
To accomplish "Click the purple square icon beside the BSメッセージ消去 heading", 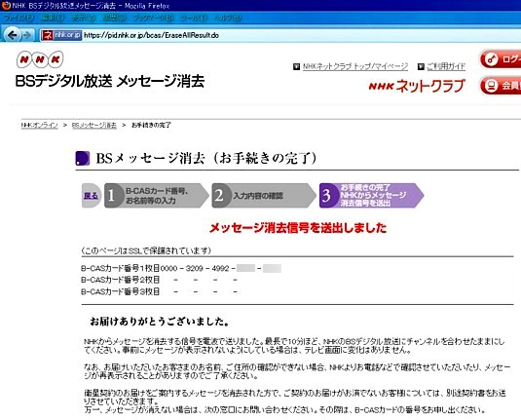I will coord(83,158).
